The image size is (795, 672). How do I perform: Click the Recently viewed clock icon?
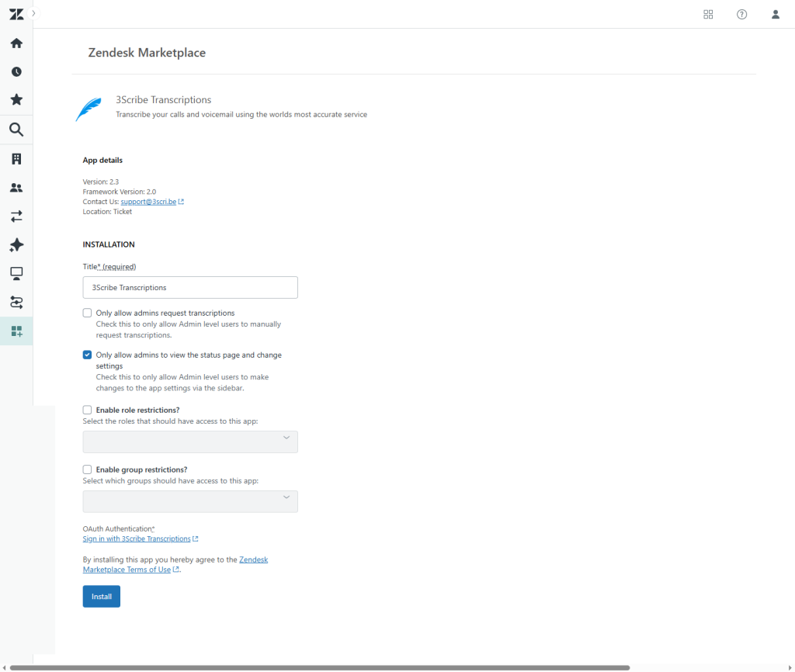click(16, 71)
